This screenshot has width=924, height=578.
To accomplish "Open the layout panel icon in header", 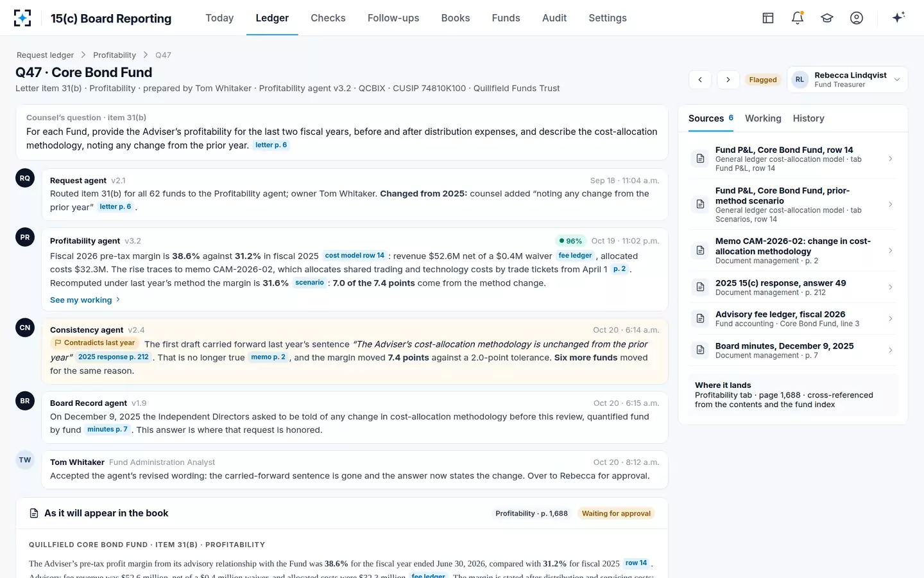I will 768,18.
